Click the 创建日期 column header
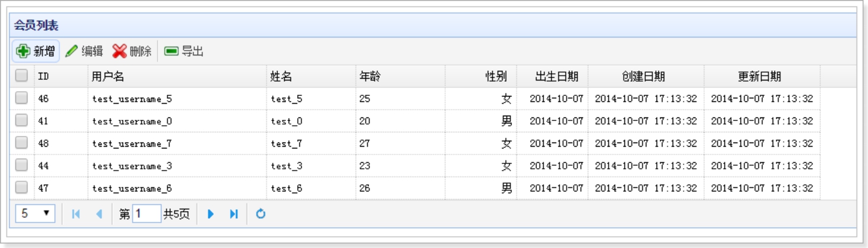 644,76
